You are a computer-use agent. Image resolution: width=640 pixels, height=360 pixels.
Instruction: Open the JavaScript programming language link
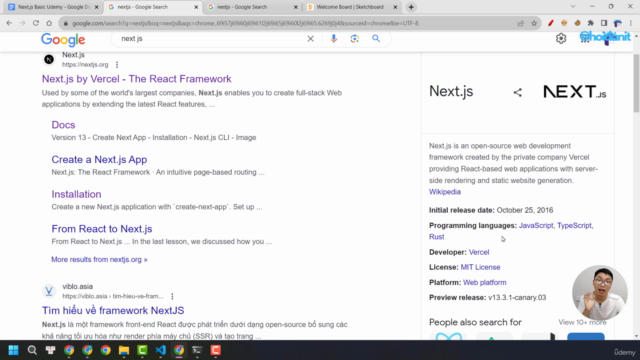click(x=536, y=225)
